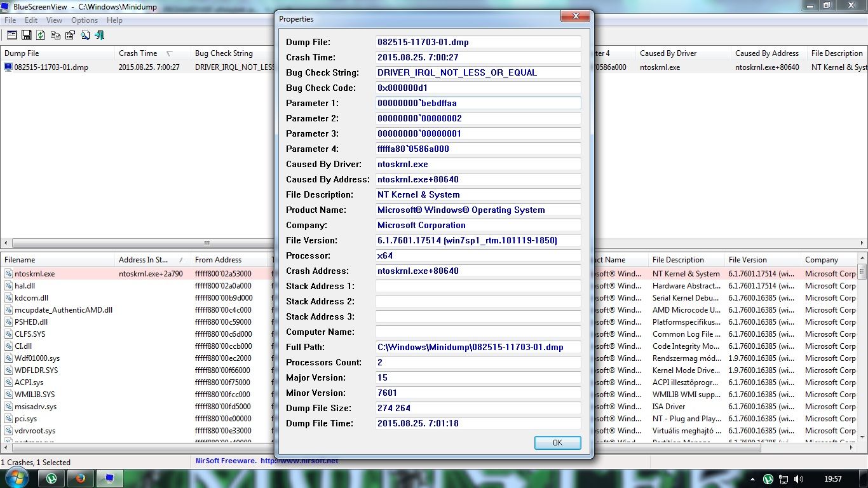Click the Save Selected Items floppy icon
The width and height of the screenshot is (868, 488).
point(27,35)
